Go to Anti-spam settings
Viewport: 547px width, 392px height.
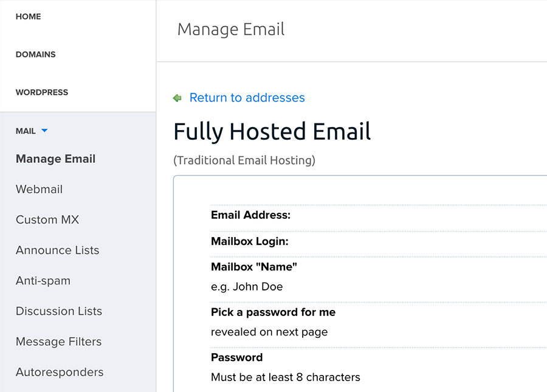[43, 280]
